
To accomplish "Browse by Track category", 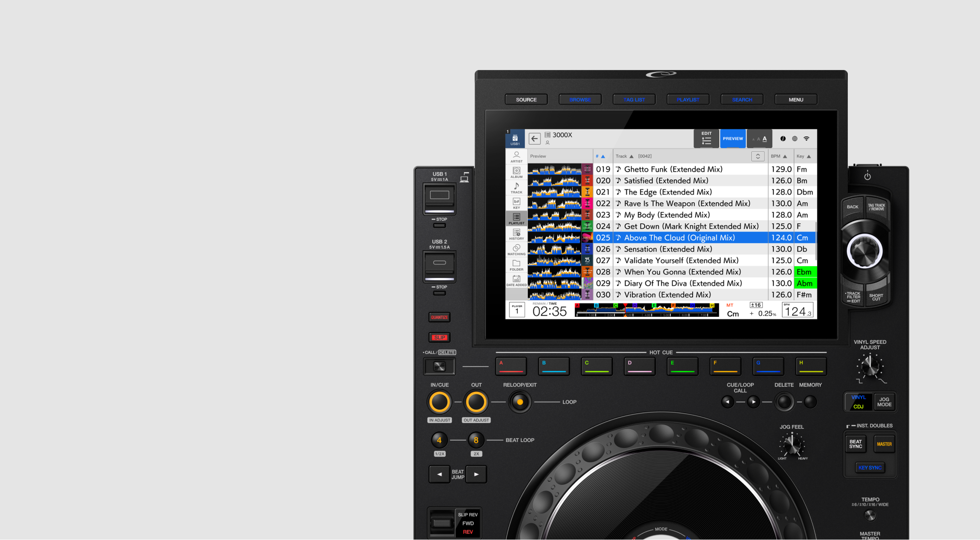I will coord(517,187).
